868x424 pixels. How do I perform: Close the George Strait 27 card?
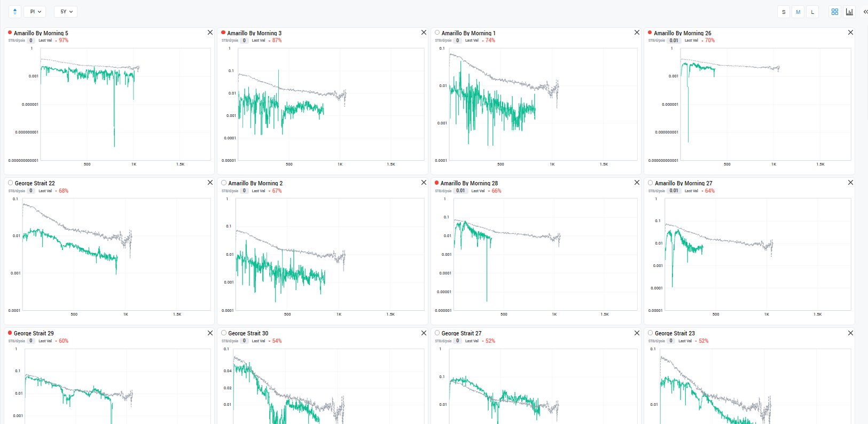637,333
